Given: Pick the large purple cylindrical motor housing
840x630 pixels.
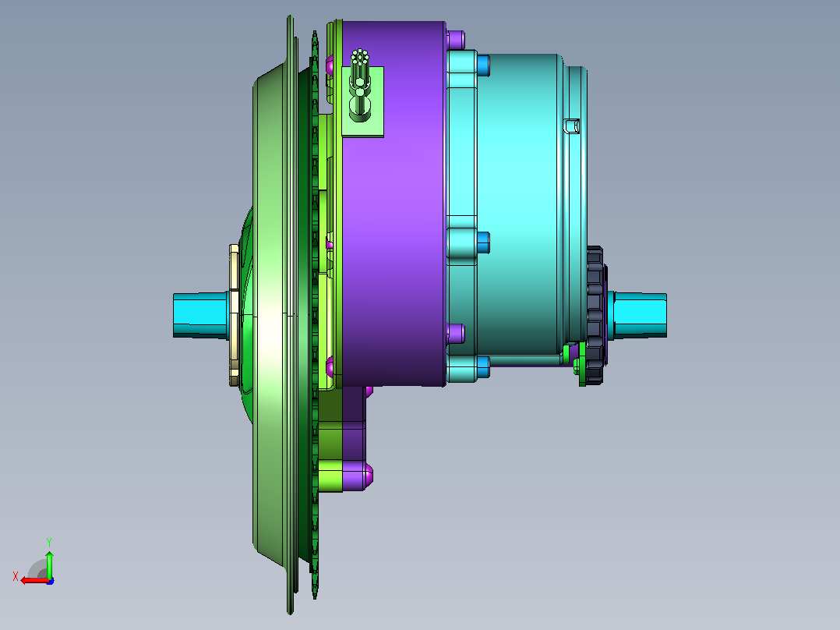Looking at the screenshot, I should point(394,204).
